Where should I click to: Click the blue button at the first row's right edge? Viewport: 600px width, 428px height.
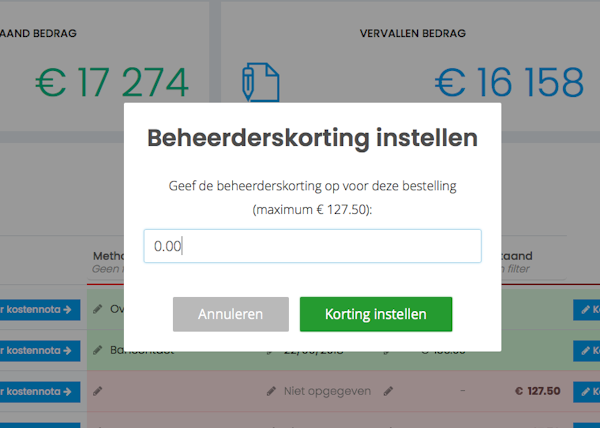click(587, 310)
